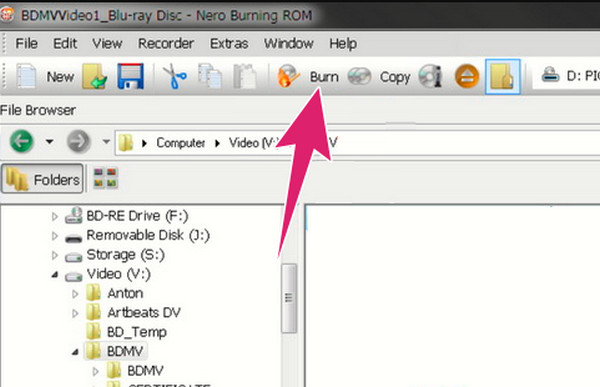Open the Recorder menu
Image resolution: width=600 pixels, height=387 pixels.
[x=166, y=44]
